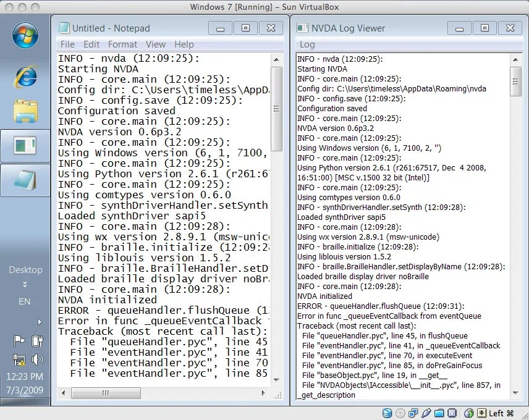Switch to the NVDA Log Viewer taskbar button

(x=25, y=145)
